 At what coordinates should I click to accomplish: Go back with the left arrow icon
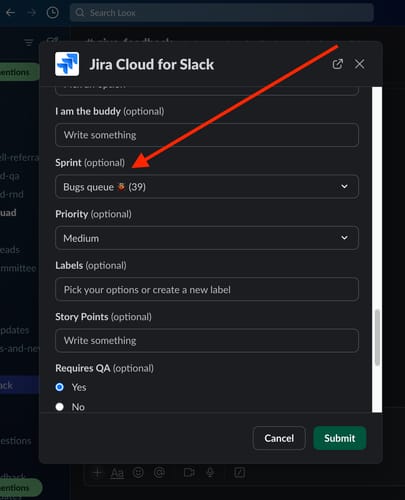[x=11, y=13]
